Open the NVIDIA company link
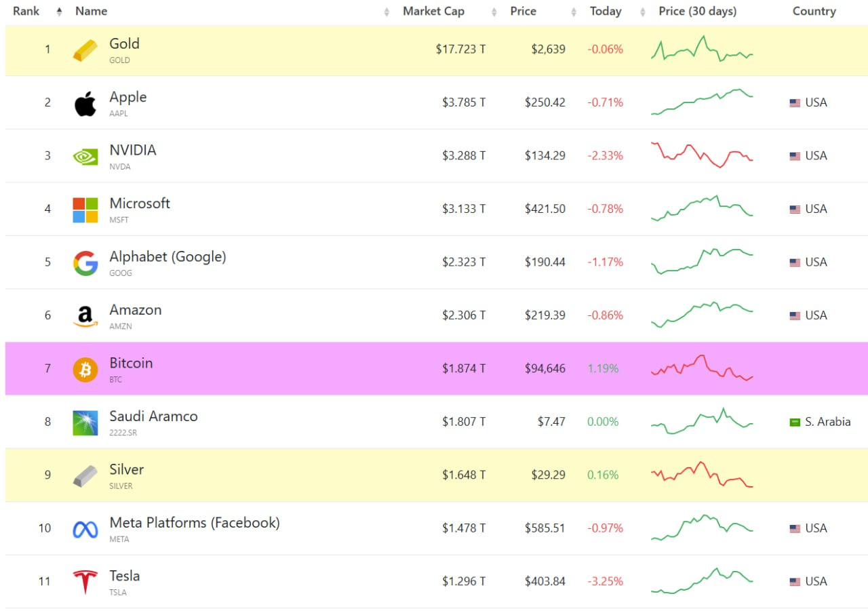868x611 pixels. pyautogui.click(x=133, y=151)
